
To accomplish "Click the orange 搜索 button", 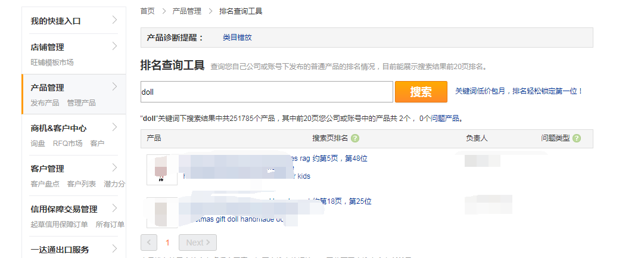I will (421, 92).
